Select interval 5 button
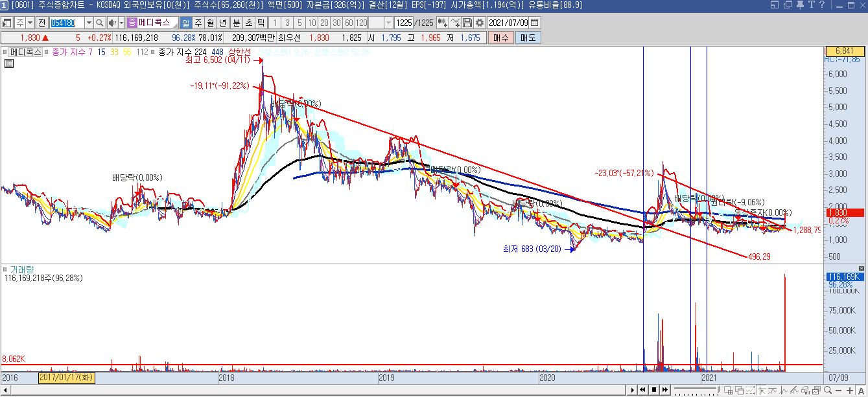The image size is (868, 397). point(299,23)
